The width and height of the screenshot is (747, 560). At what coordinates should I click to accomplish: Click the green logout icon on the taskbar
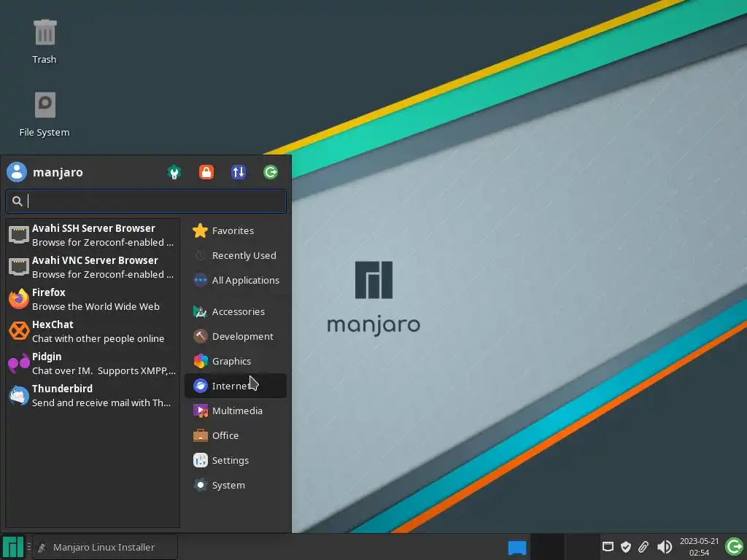pyautogui.click(x=734, y=547)
